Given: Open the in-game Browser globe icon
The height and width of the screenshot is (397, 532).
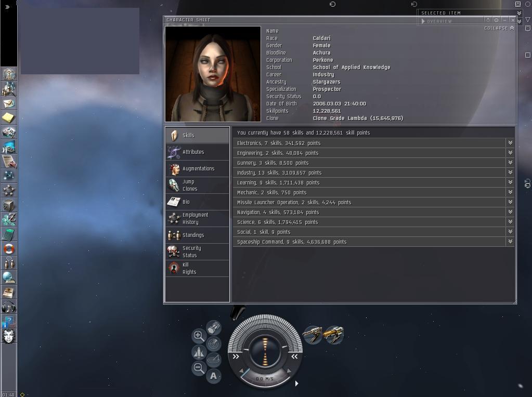Looking at the screenshot, I should (x=9, y=277).
